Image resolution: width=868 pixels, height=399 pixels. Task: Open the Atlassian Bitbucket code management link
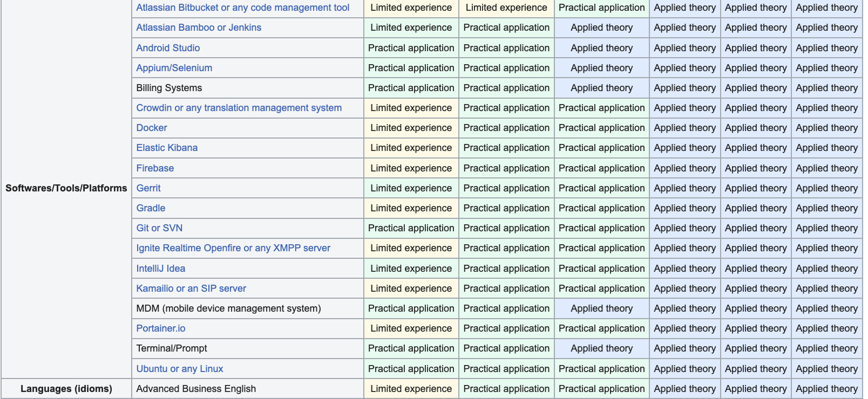click(242, 8)
